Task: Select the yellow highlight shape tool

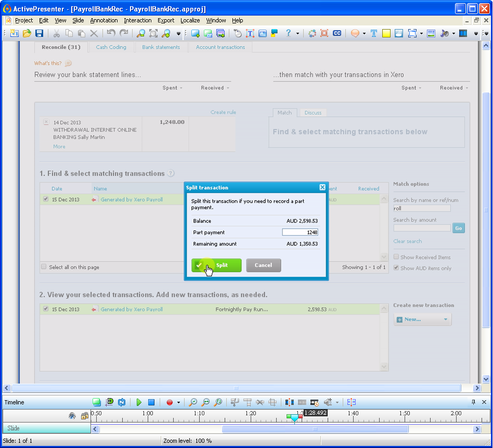Action: pos(386,33)
